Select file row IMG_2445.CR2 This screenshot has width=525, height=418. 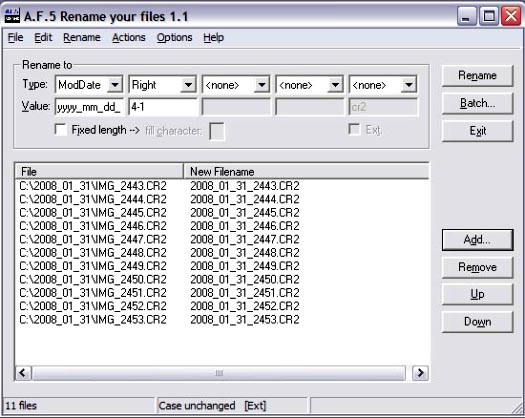tap(93, 213)
